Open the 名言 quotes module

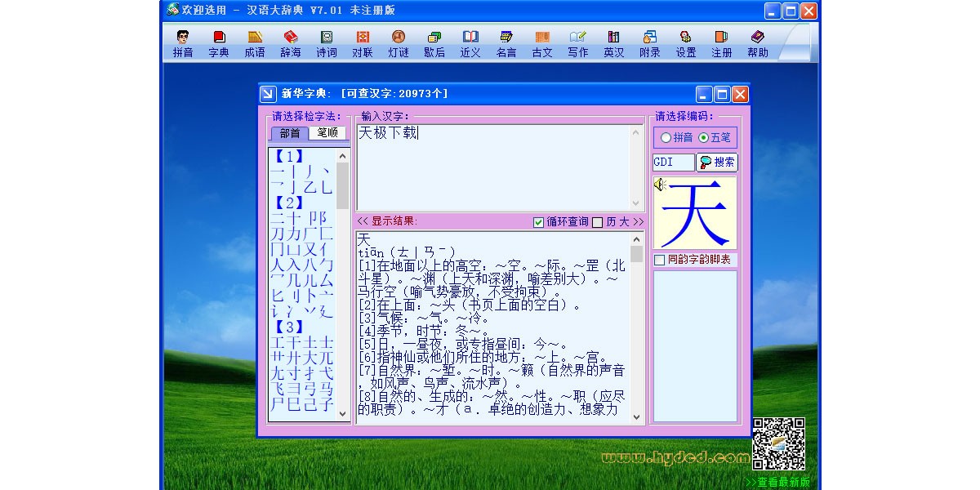pyautogui.click(x=506, y=44)
